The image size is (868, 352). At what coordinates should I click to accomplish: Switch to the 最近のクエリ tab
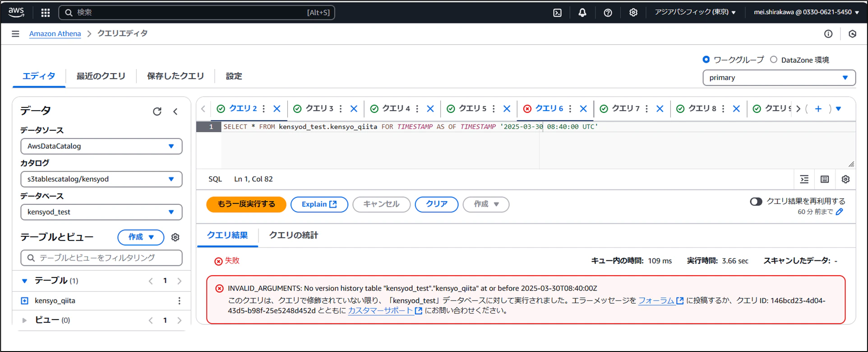tap(101, 76)
